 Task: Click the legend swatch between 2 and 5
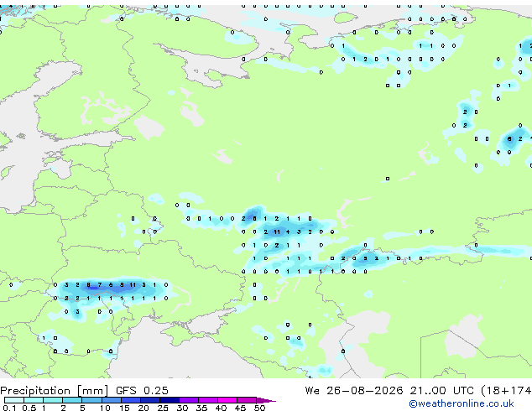(x=72, y=400)
